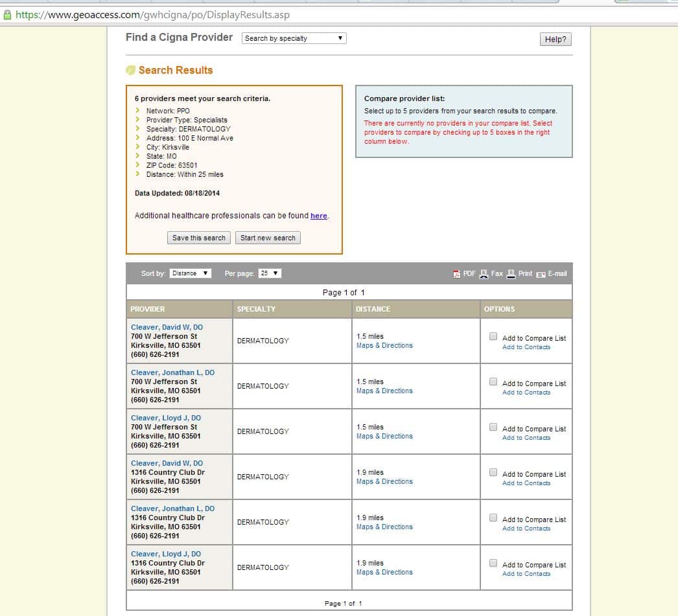Check compare box for David Cleaver, Country Club Dr
Image resolution: width=678 pixels, height=616 pixels.
tap(493, 473)
